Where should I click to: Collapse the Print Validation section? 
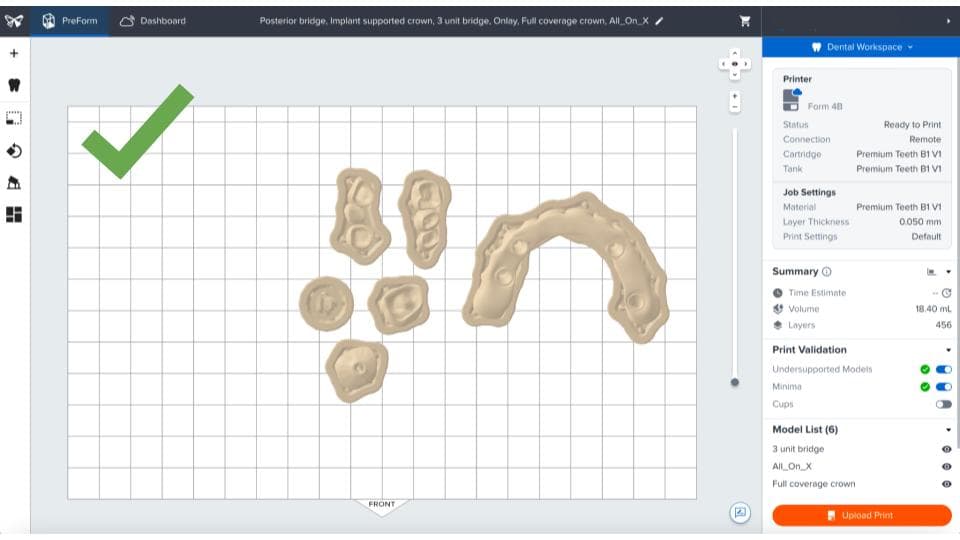[x=948, y=350]
